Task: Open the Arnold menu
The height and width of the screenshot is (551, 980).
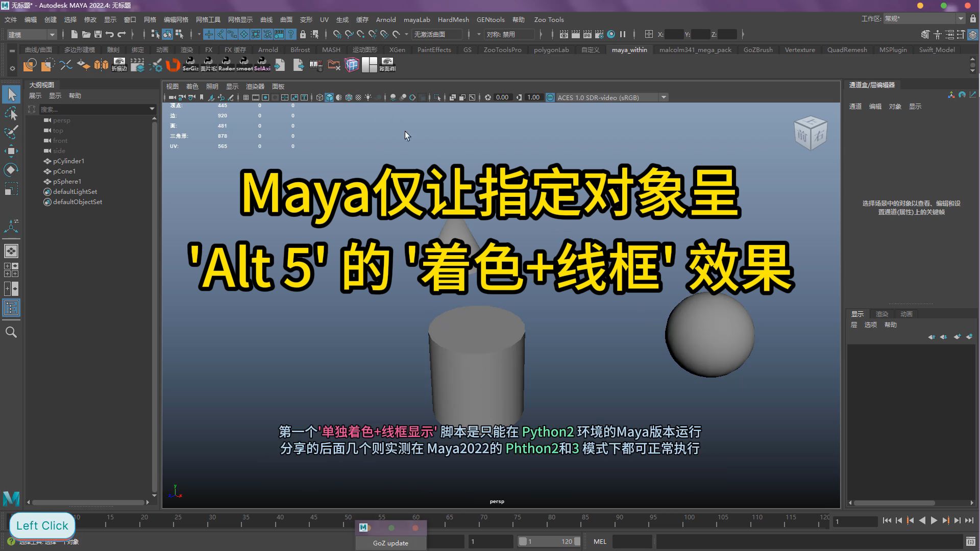Action: (386, 19)
